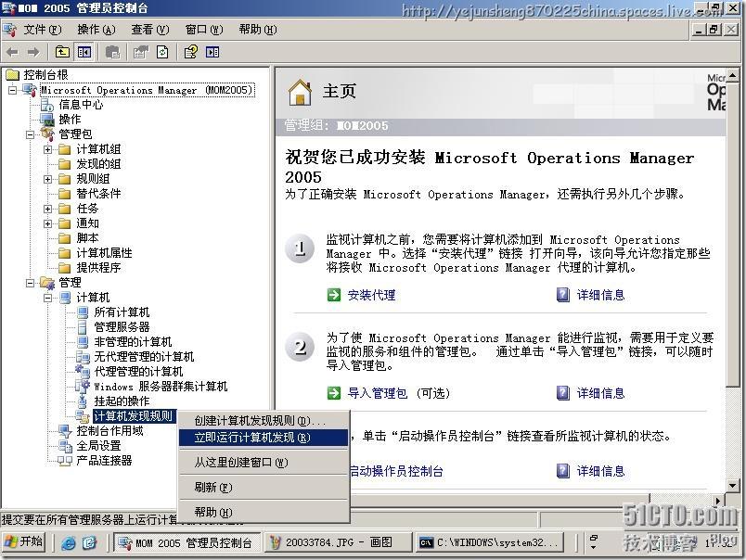Click the help book icon next to 详细信息 in step 2
Viewport: 746px width, 560px height.
click(x=563, y=393)
